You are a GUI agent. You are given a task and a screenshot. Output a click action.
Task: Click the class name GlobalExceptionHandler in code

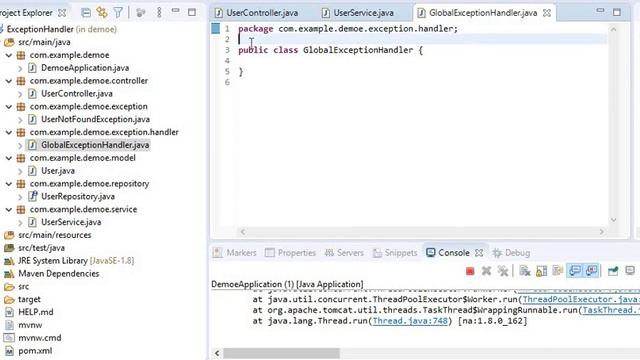point(358,50)
